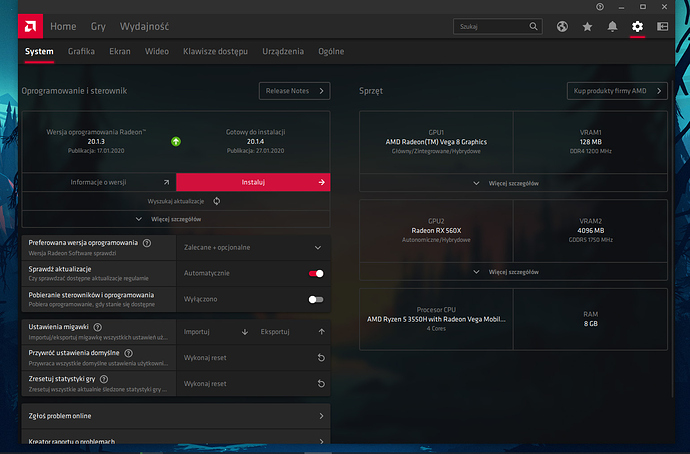The image size is (690, 454).
Task: Click the 4096 MB VRAM2 value
Action: point(591,231)
